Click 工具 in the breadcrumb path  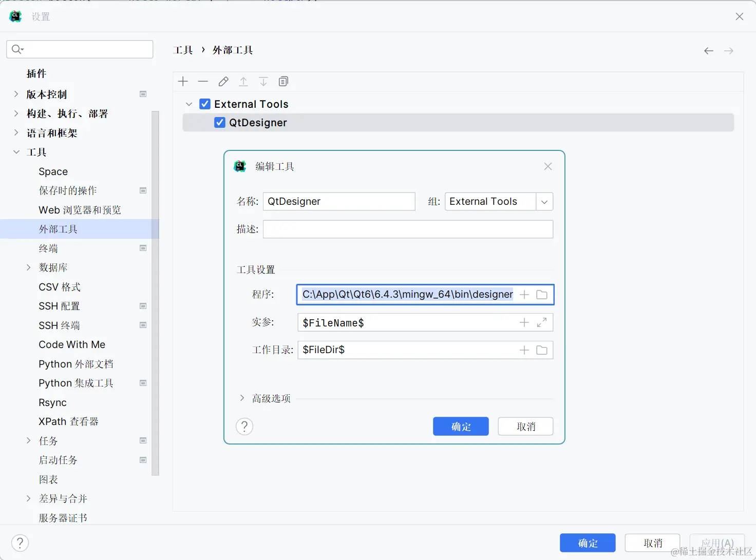pos(183,50)
